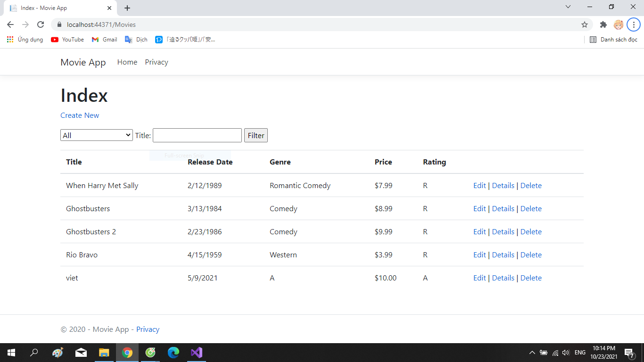This screenshot has height=362, width=644.
Task: Launch Visual Studio from the taskbar
Action: click(197, 353)
